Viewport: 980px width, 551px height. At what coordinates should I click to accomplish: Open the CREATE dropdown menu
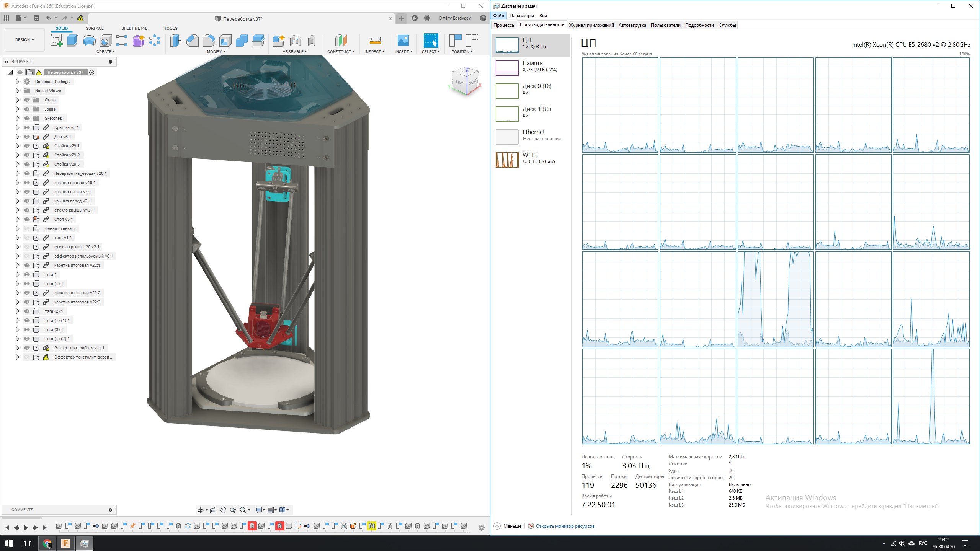coord(106,52)
